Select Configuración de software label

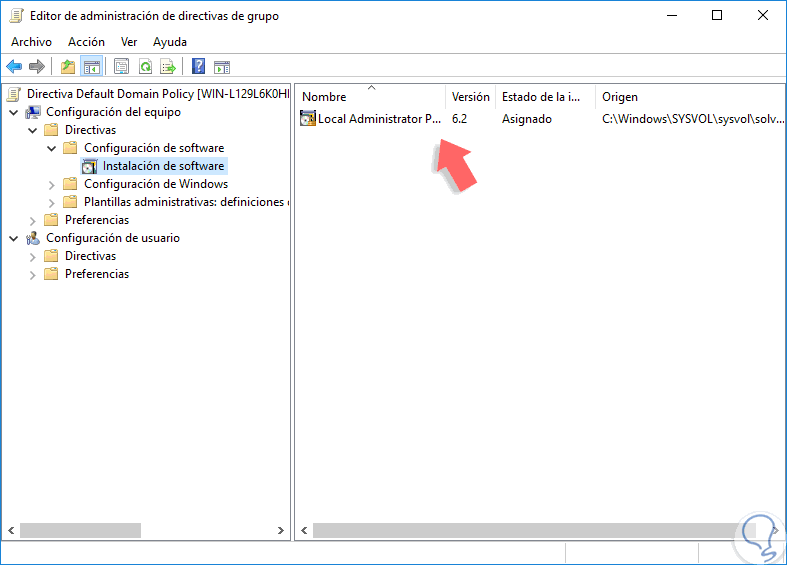[x=154, y=148]
